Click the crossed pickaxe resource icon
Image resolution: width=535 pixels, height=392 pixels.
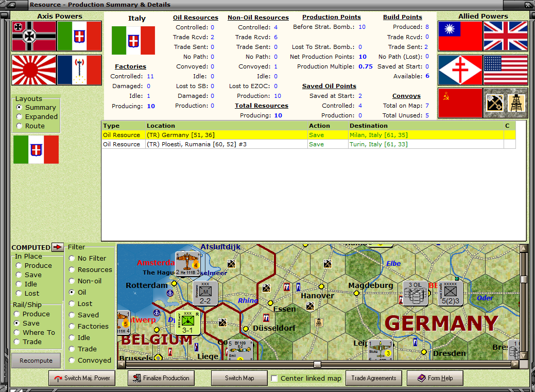pos(494,103)
